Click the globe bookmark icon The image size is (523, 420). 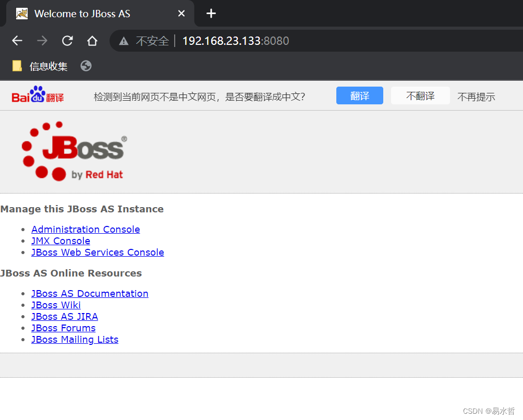[86, 66]
